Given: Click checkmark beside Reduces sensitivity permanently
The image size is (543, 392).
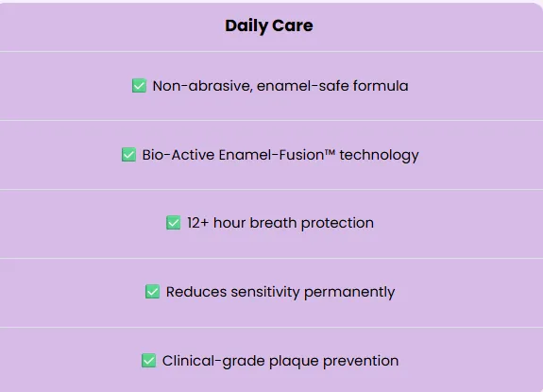Looking at the screenshot, I should click(152, 292).
